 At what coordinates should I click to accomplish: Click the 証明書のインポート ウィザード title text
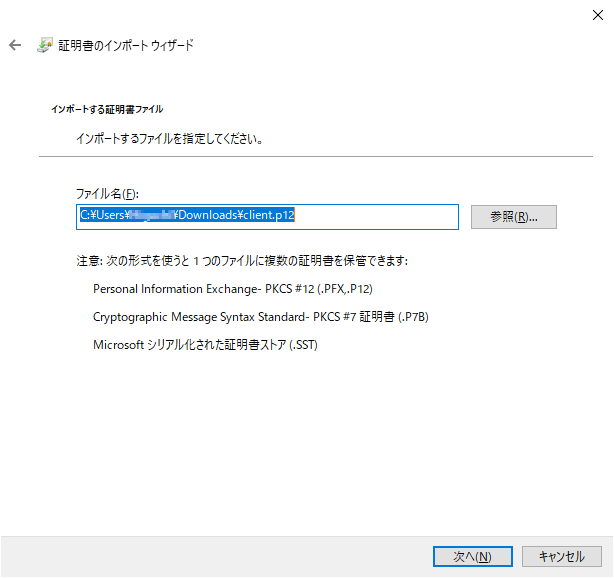pyautogui.click(x=126, y=45)
